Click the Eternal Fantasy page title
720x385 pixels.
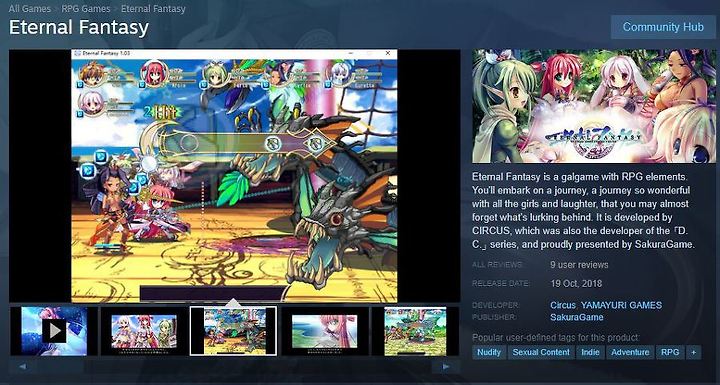point(79,28)
